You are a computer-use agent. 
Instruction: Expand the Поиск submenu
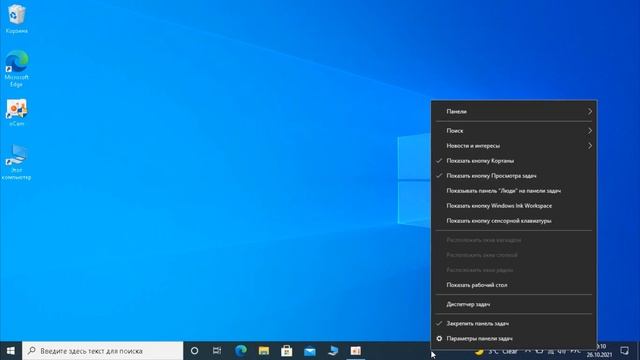[x=514, y=131]
